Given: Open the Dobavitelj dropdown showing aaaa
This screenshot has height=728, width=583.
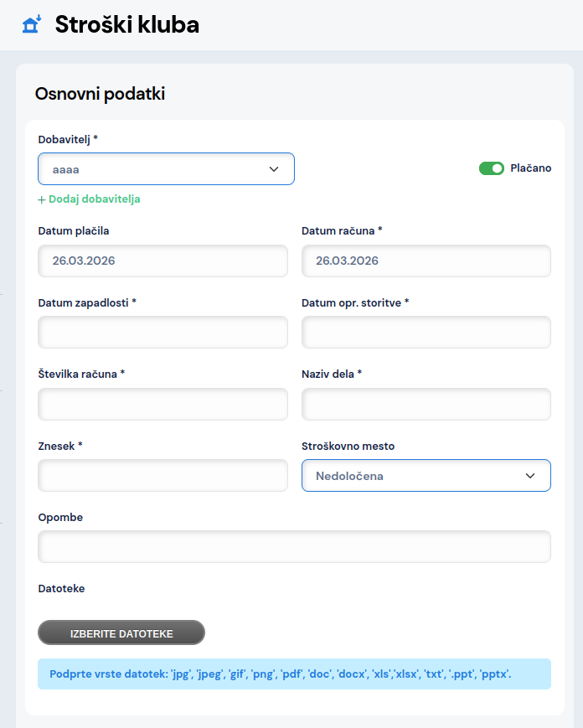Looking at the screenshot, I should click(166, 168).
